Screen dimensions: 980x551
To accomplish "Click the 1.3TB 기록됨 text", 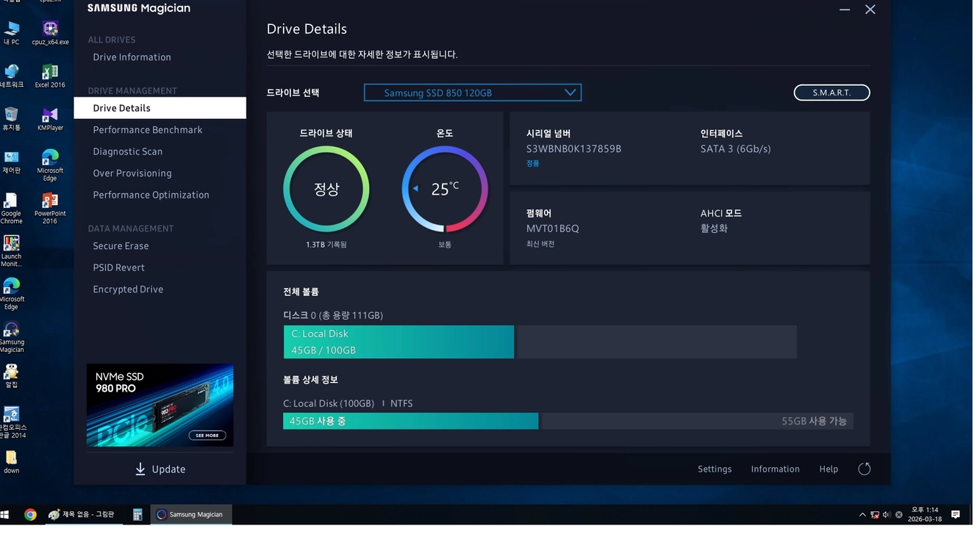I will pos(326,245).
